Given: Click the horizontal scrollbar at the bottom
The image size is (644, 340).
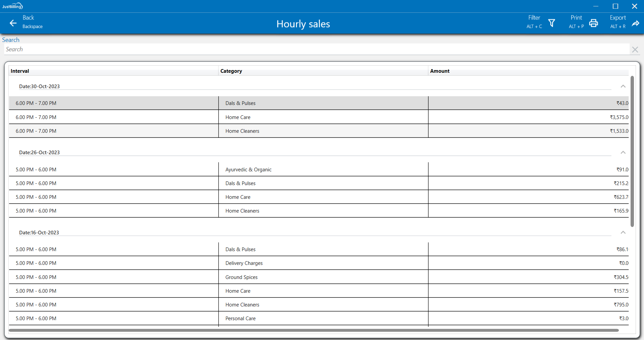Looking at the screenshot, I should pos(314,330).
